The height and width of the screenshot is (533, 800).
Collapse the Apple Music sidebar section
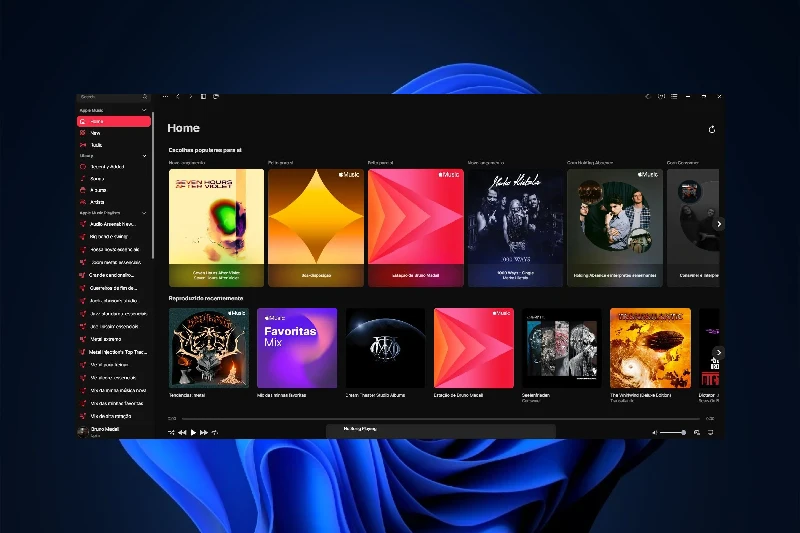pos(144,109)
